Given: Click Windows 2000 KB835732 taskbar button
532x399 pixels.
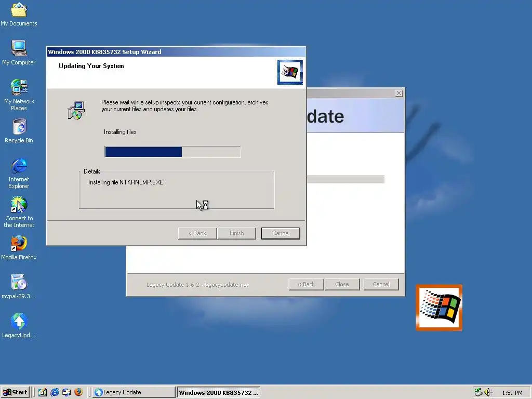Looking at the screenshot, I should 219,392.
